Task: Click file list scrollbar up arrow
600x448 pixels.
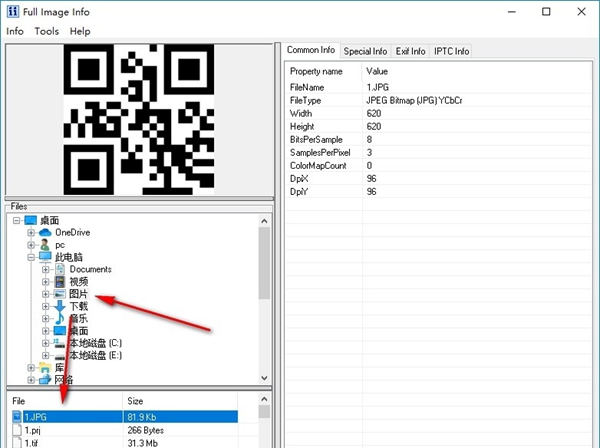Action: click(x=264, y=399)
